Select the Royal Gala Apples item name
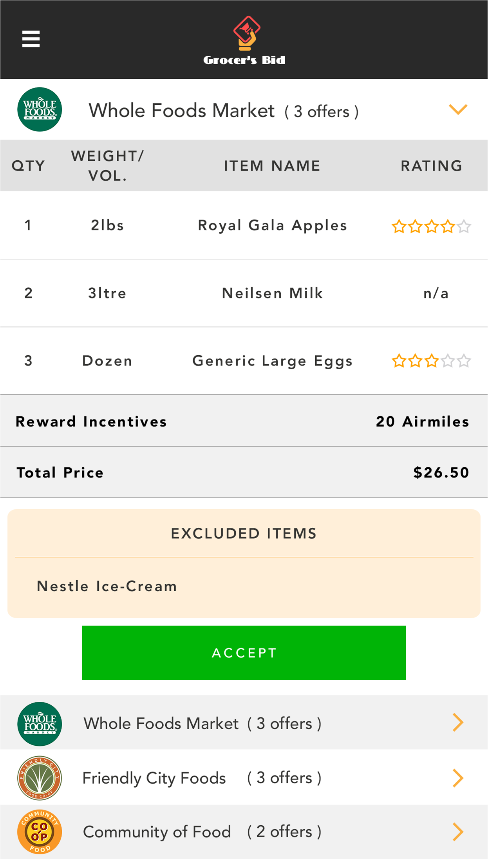The width and height of the screenshot is (488, 868). click(272, 225)
